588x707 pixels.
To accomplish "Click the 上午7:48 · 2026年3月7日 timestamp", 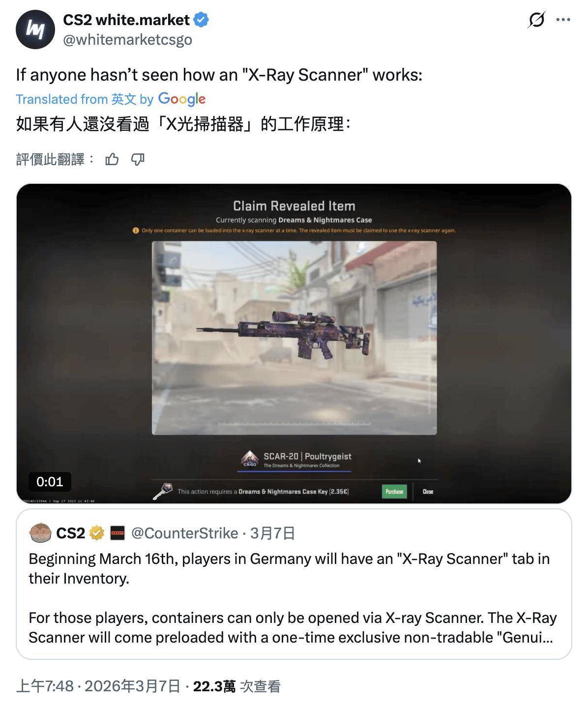I will click(x=98, y=686).
